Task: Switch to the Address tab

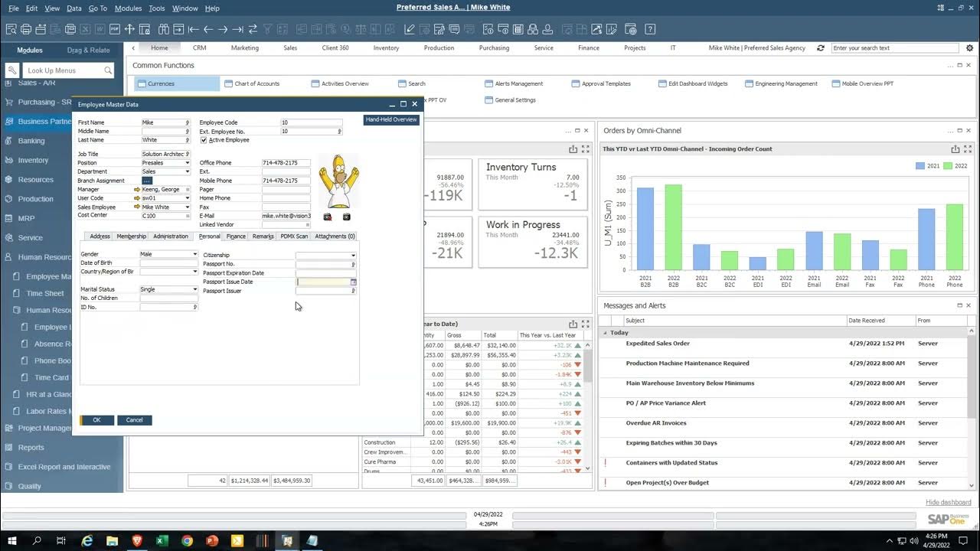Action: [100, 236]
